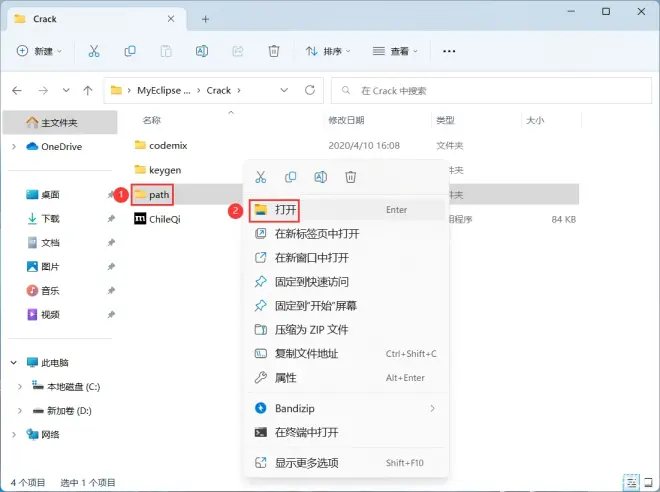Click the search box 在 Crack 中搜索
The height and width of the screenshot is (492, 660).
(491, 90)
